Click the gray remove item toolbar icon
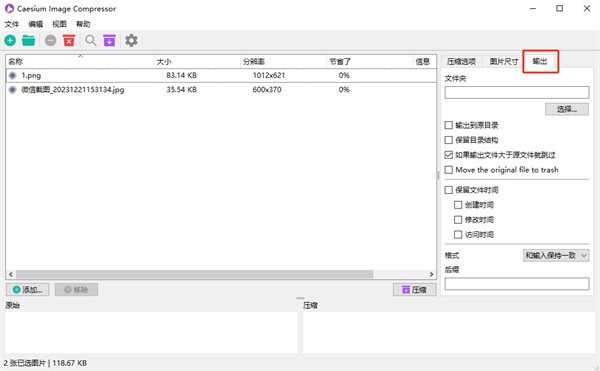600x371 pixels. pos(51,40)
